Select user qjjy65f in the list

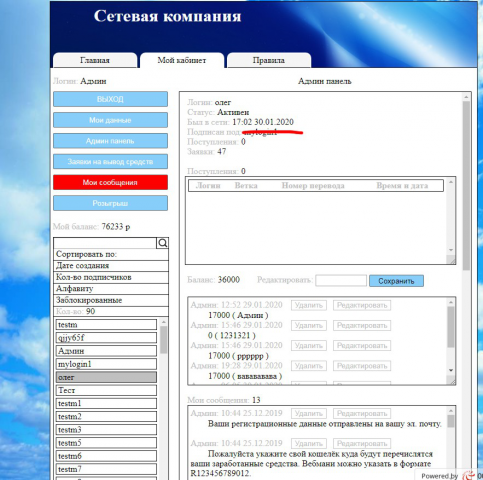(106, 338)
